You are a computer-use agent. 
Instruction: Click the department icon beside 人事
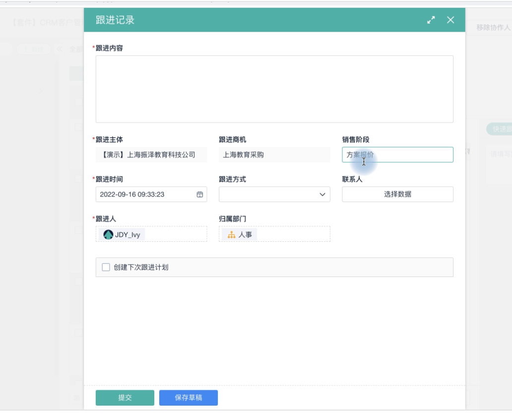click(231, 235)
